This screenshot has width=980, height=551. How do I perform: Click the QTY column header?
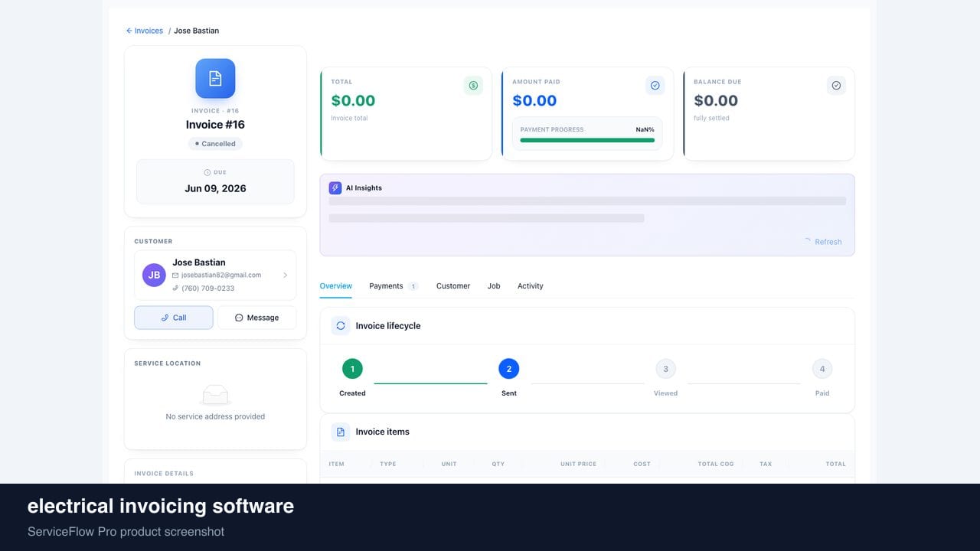[498, 464]
